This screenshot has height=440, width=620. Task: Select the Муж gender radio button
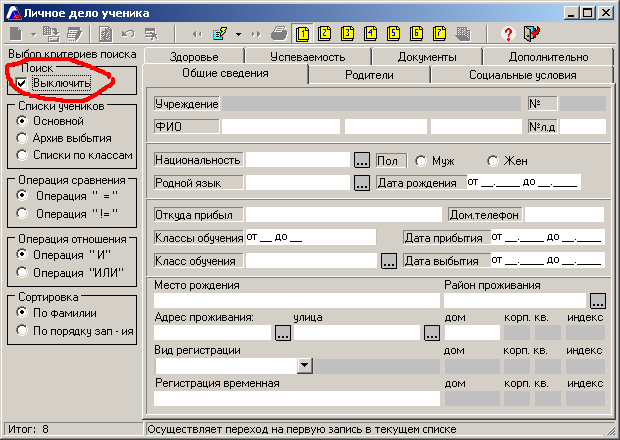pyautogui.click(x=421, y=161)
